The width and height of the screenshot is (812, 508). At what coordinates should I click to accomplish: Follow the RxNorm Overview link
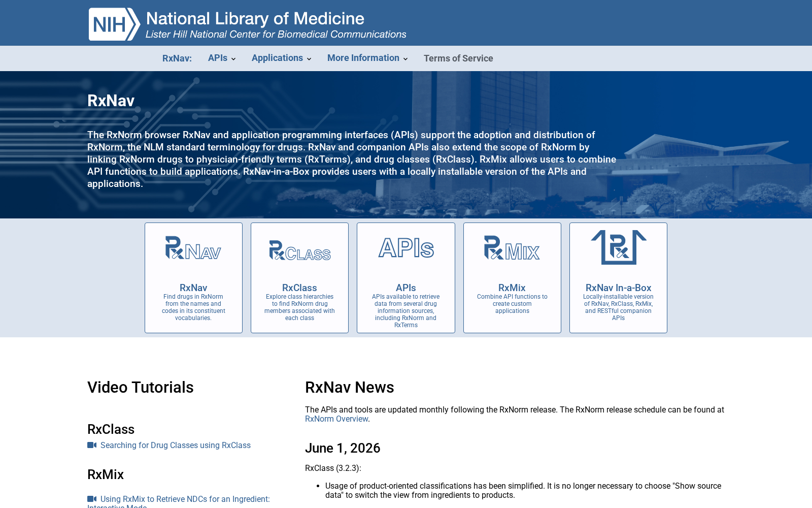[x=336, y=419]
